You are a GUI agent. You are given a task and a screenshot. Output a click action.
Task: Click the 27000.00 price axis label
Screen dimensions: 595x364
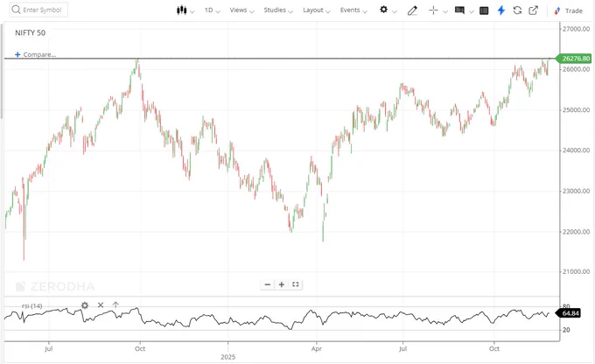pyautogui.click(x=576, y=29)
